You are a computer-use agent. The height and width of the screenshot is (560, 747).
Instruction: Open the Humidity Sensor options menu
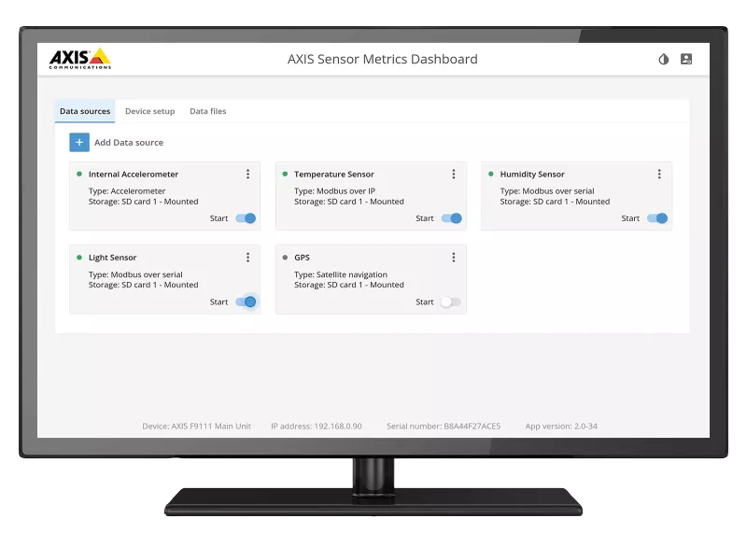(x=658, y=173)
